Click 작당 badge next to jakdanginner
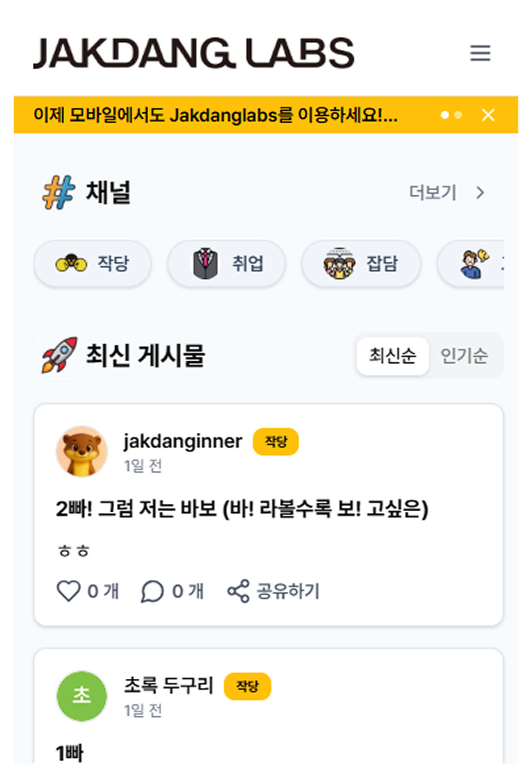Viewport: 532px width, 777px height. pos(276,442)
